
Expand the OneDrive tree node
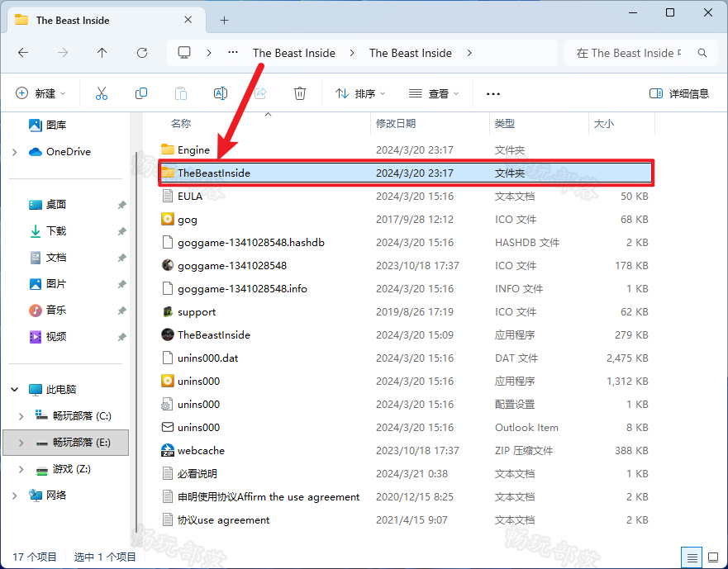(15, 152)
